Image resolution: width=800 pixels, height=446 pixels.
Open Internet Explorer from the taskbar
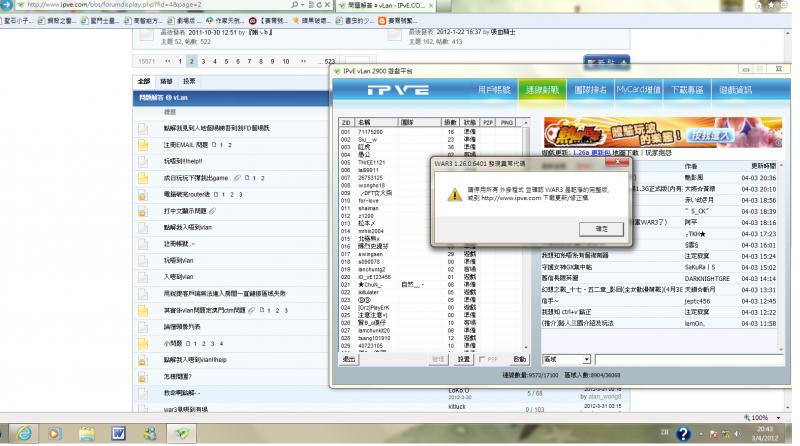click(x=24, y=434)
